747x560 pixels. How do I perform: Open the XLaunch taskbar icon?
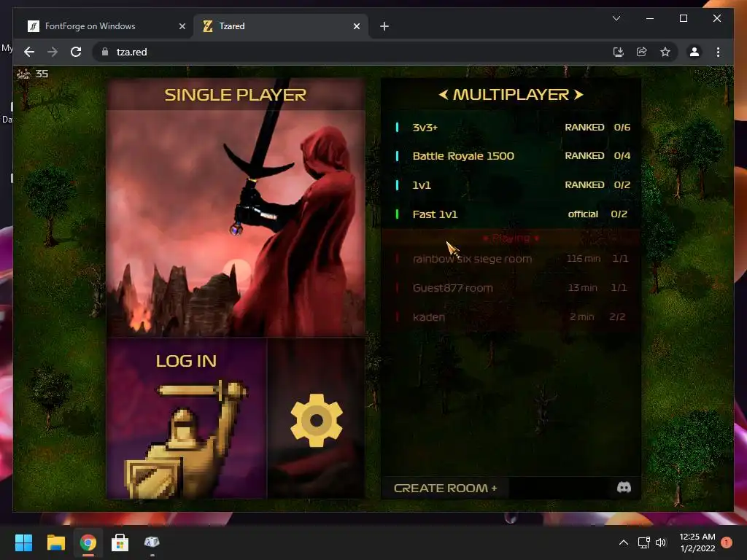pos(152,542)
